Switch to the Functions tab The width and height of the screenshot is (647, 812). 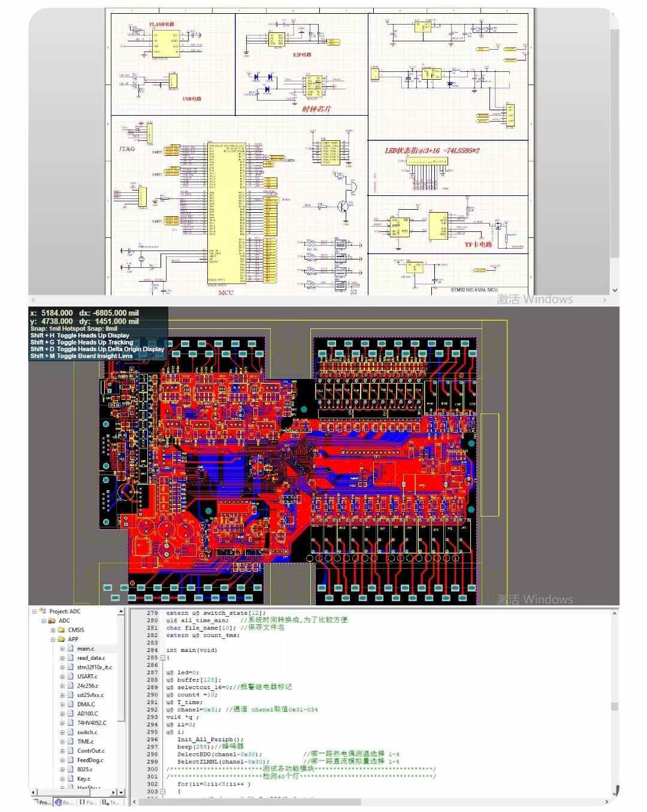(x=87, y=802)
